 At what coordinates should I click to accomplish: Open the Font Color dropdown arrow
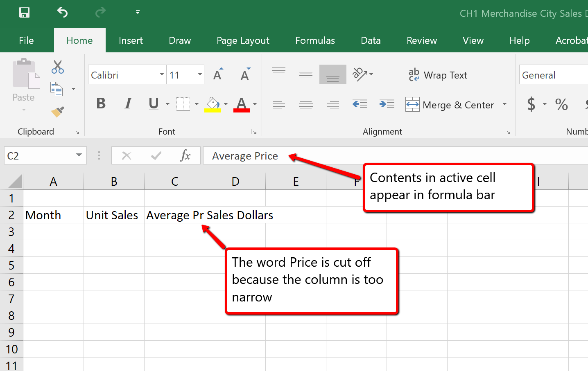[255, 104]
